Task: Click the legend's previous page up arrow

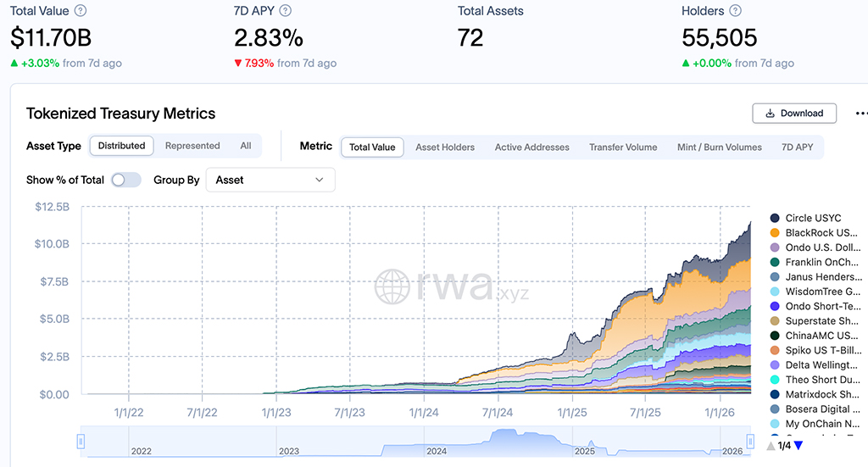Action: click(771, 446)
